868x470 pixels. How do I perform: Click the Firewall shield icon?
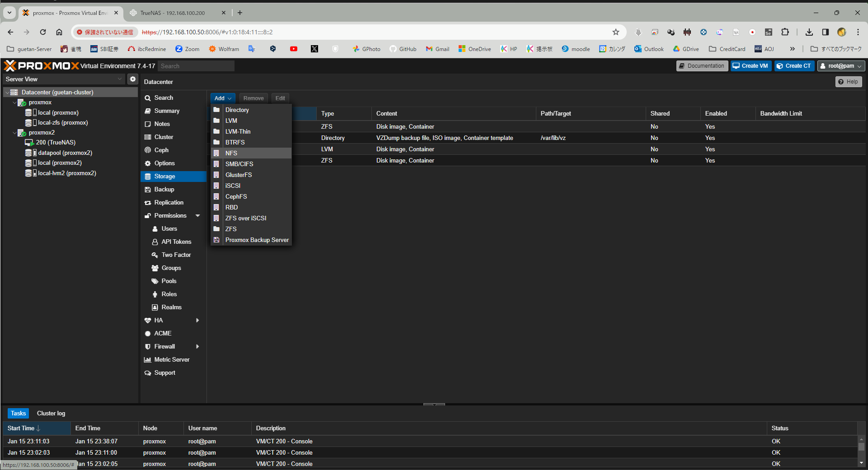148,347
